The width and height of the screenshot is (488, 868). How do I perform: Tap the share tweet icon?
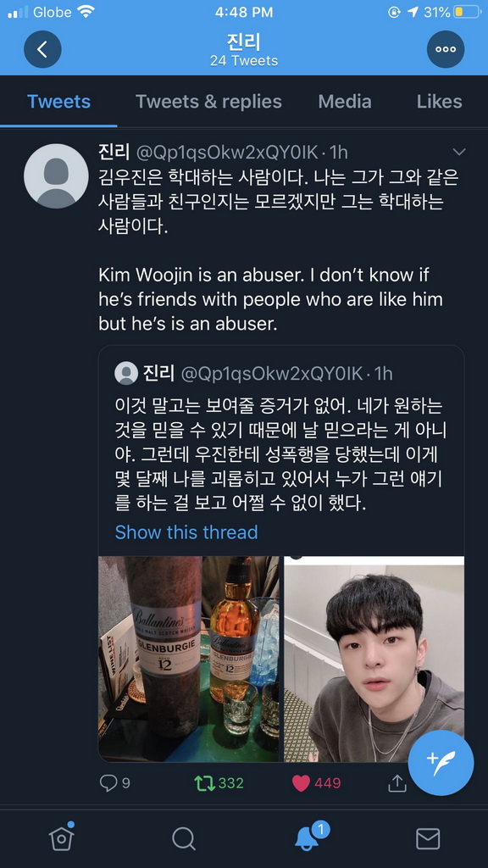[x=397, y=782]
